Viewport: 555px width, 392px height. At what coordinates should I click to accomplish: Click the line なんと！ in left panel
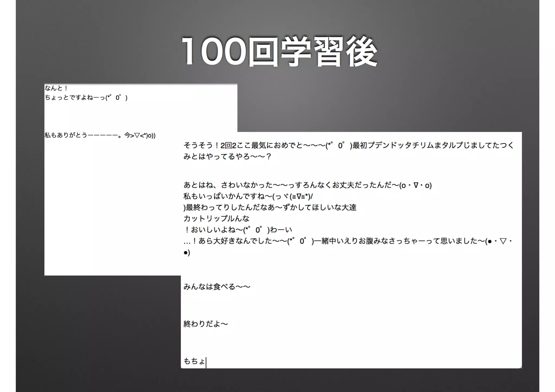(x=56, y=88)
